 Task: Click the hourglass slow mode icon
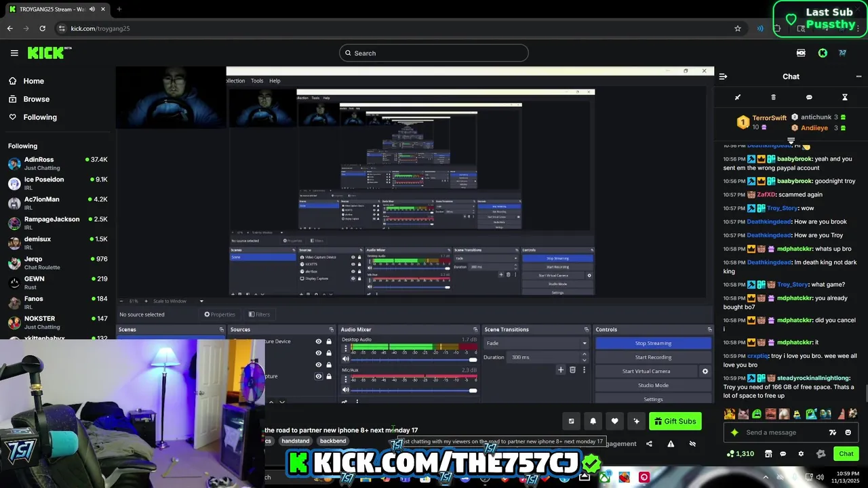[x=845, y=97]
